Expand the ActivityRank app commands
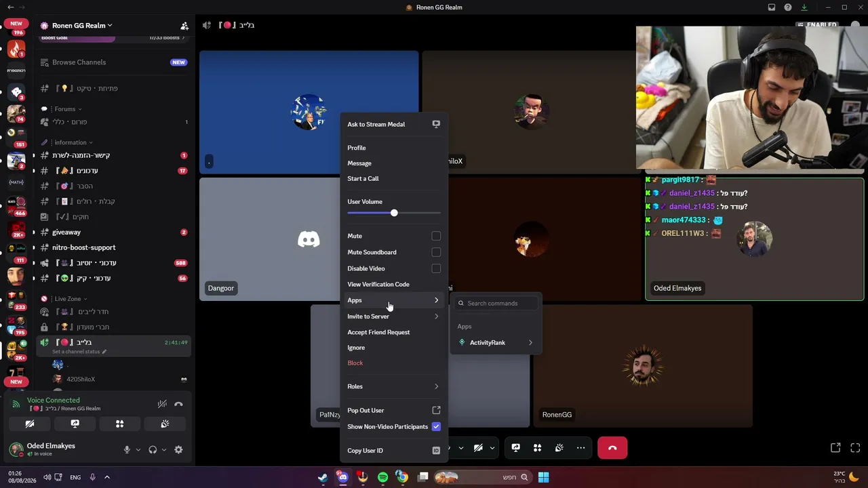868x488 pixels. [x=496, y=343]
